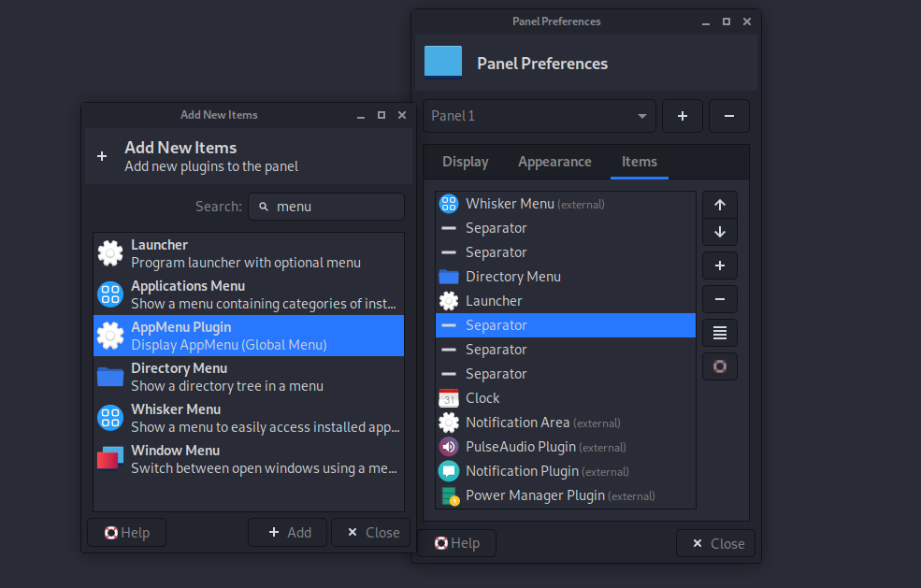Remove the current panel with minus button
921x588 pixels.
729,116
